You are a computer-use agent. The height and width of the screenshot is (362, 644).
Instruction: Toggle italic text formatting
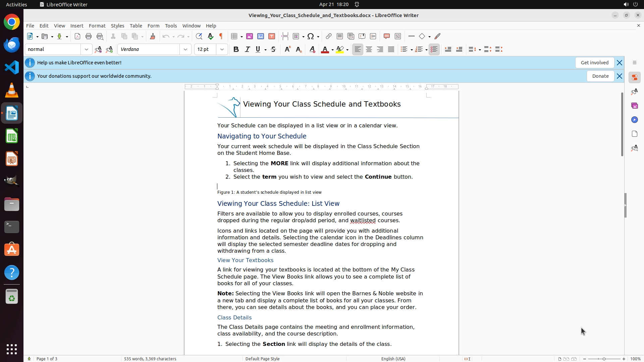[248, 49]
